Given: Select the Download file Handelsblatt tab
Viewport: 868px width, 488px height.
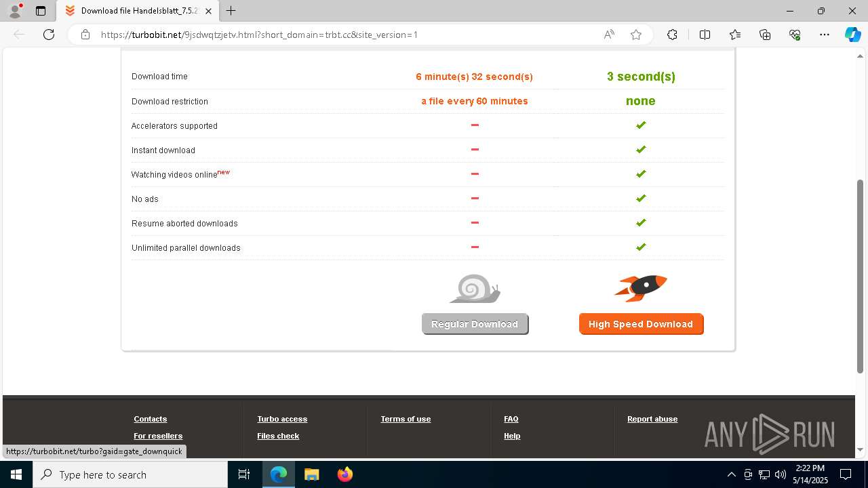Looking at the screenshot, I should tap(138, 11).
